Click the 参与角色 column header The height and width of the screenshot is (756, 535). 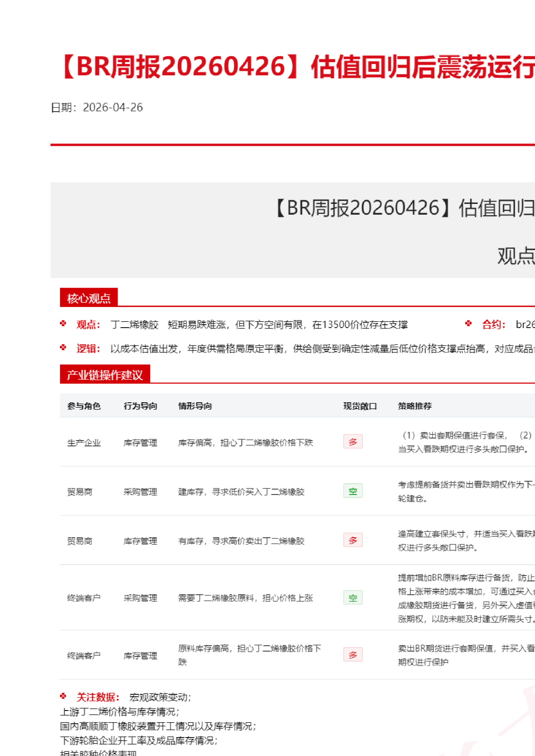tap(84, 406)
